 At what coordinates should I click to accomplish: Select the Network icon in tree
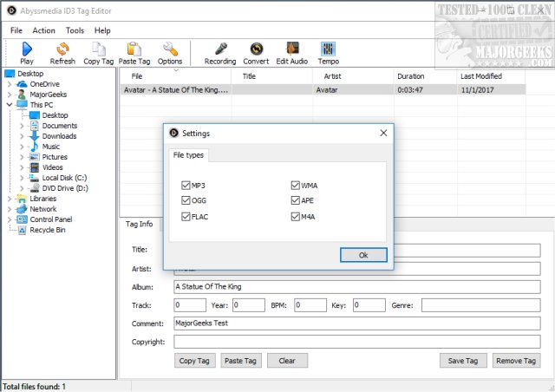tap(22, 209)
